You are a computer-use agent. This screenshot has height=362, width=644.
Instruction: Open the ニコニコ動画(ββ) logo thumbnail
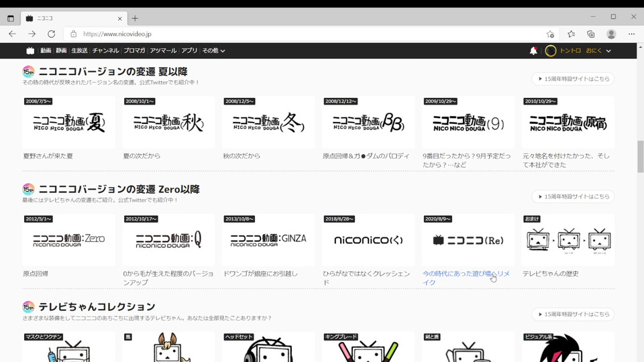click(368, 122)
